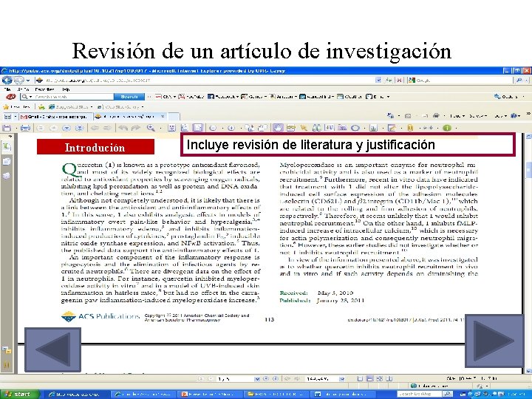Click the IE command bar Print icon
Image resolution: width=532 pixels, height=399 pixels.
pyautogui.click(x=437, y=116)
